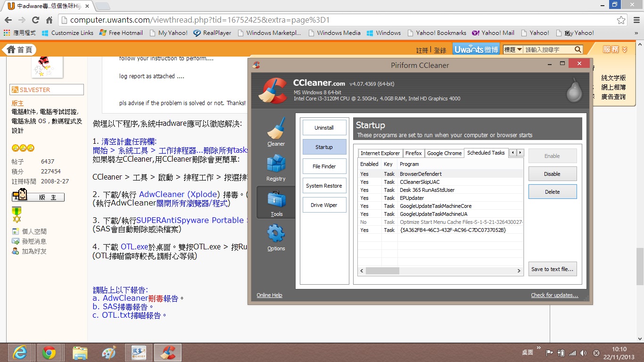Click the 首頁 home button
Viewport: 644px width, 362px height.
(x=19, y=49)
